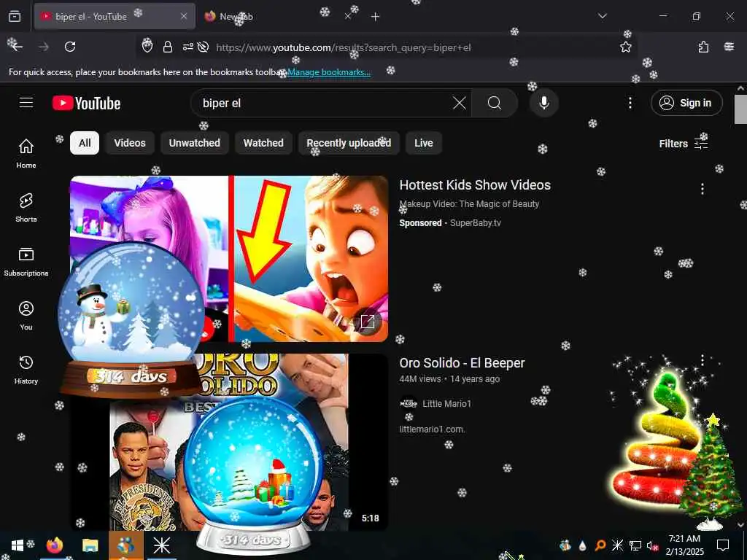Run search with the magnifying glass button
Screen dimensions: 747x560
(495, 103)
